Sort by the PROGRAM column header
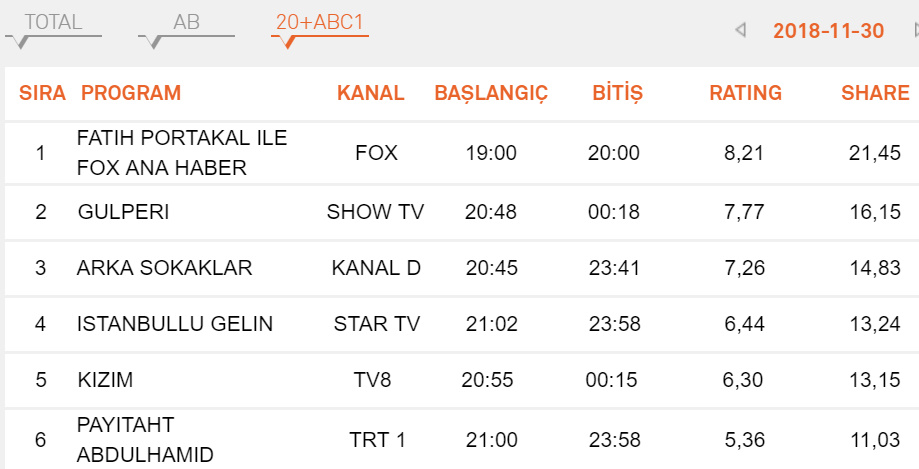 pyautogui.click(x=131, y=93)
